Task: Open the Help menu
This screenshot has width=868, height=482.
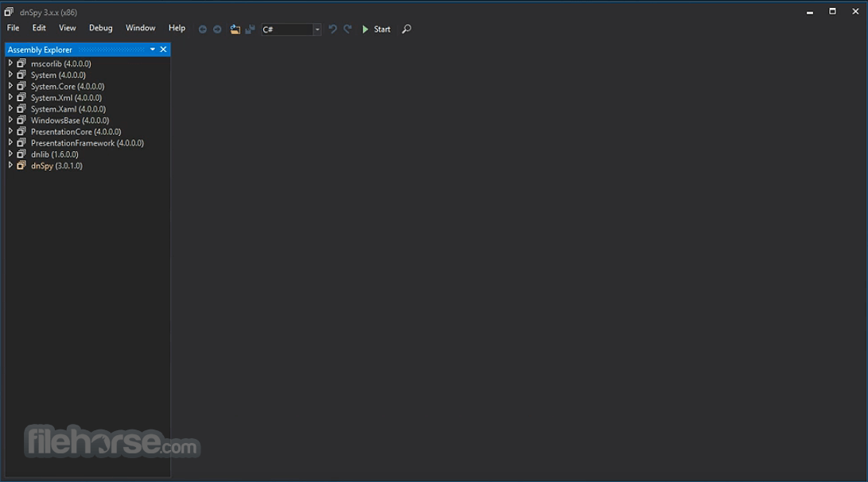Action: 177,28
